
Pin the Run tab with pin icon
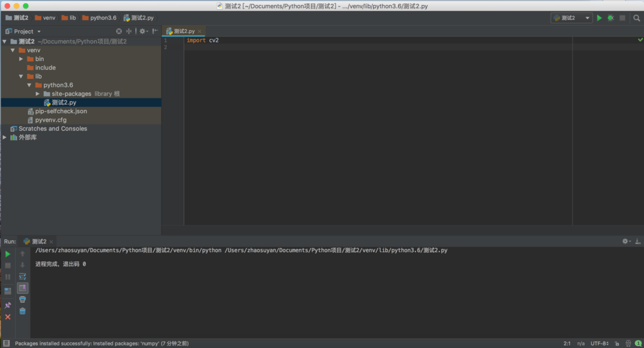(x=8, y=306)
